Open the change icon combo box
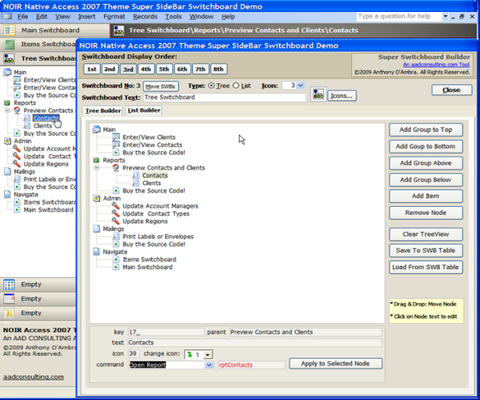The width and height of the screenshot is (480, 400). [208, 355]
